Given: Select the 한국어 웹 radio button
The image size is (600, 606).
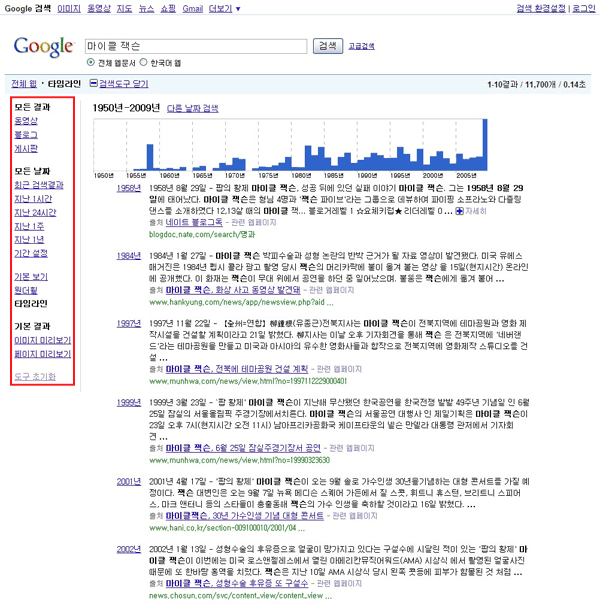Looking at the screenshot, I should 143,62.
